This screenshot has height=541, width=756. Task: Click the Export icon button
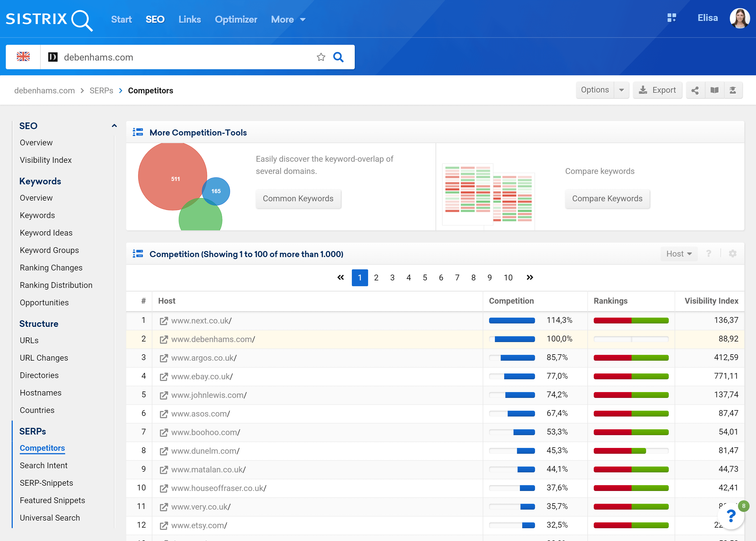(x=658, y=90)
